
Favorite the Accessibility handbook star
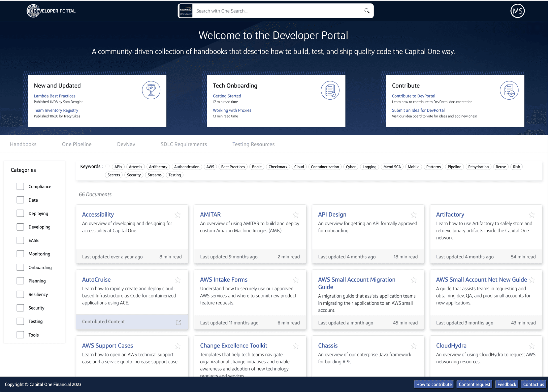(x=178, y=215)
